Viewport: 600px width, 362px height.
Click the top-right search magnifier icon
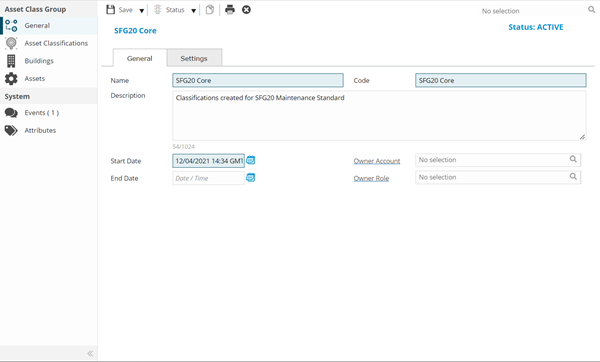tap(592, 10)
